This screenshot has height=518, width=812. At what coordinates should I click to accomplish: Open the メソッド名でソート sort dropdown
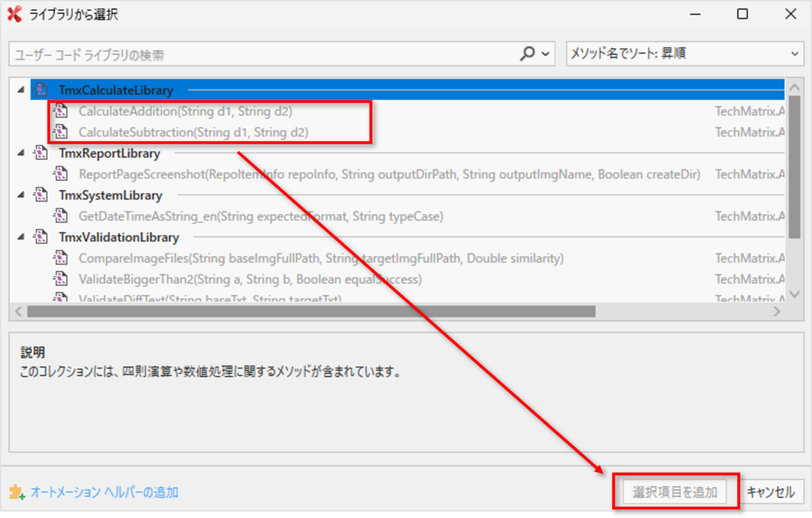(x=685, y=55)
